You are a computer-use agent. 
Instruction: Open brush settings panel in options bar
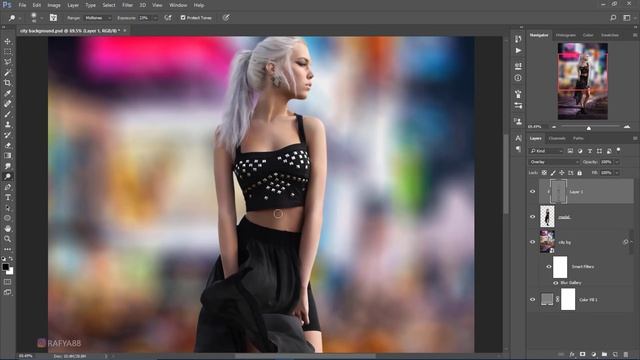pos(53,18)
